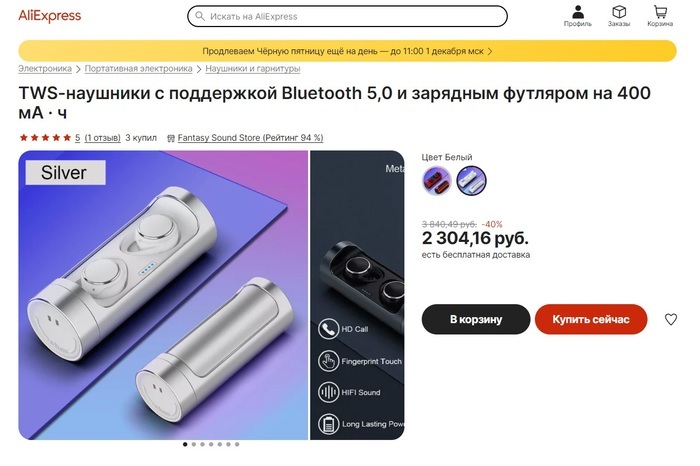Click the five-star rating icons

[45, 137]
